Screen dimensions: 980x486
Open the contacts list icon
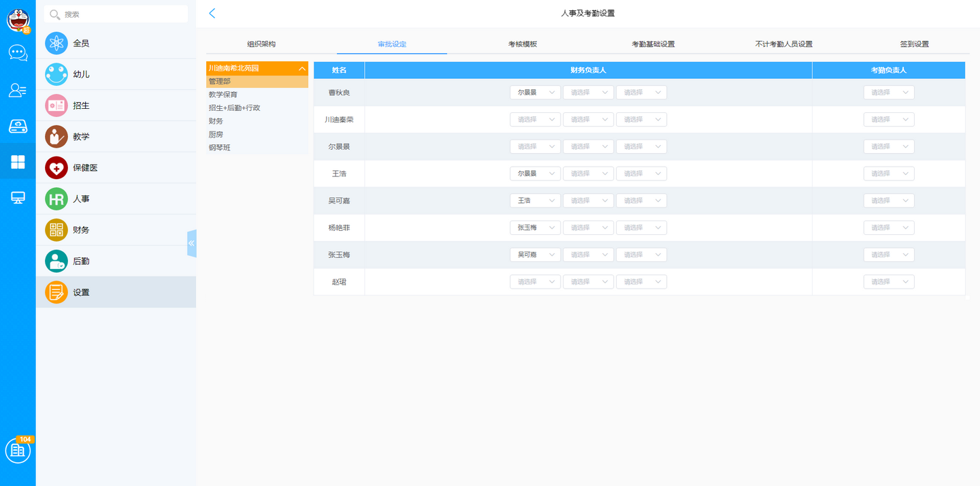click(18, 90)
